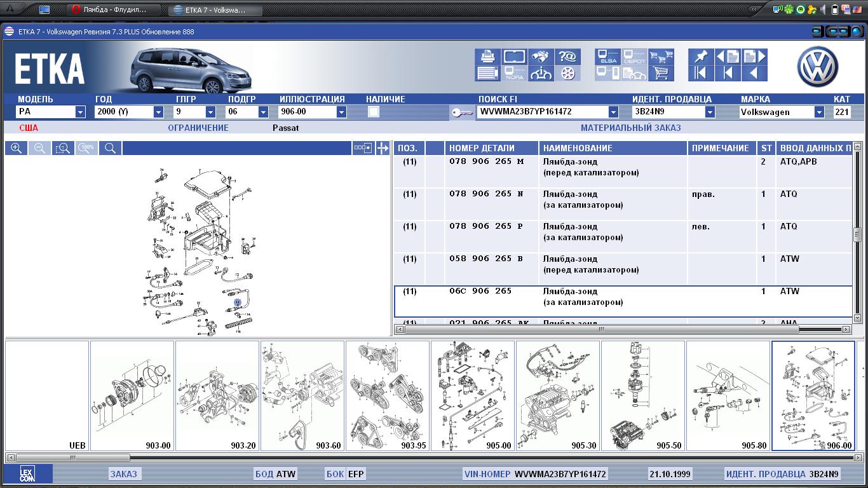Click the empty frame icon beside the printer

click(x=514, y=57)
